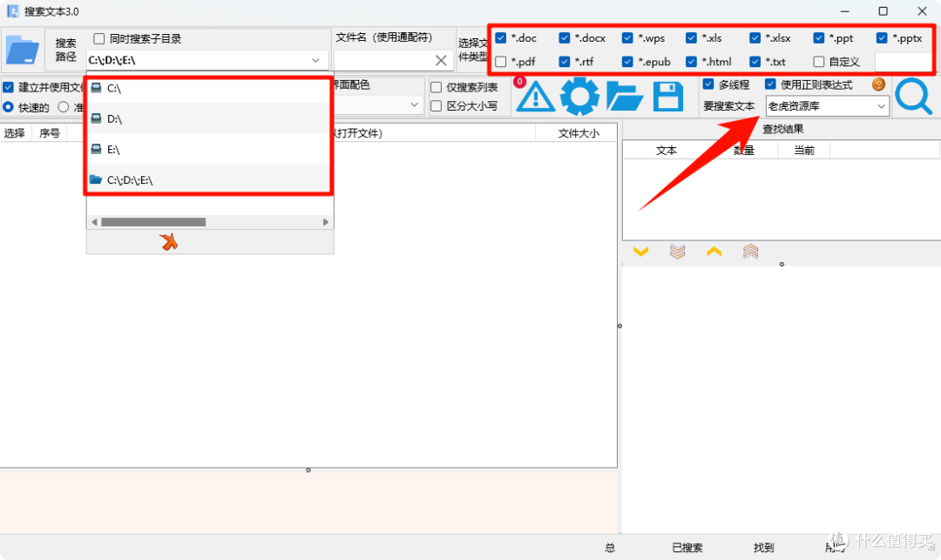
Task: Click the filename wildcard input field
Action: pyautogui.click(x=384, y=60)
